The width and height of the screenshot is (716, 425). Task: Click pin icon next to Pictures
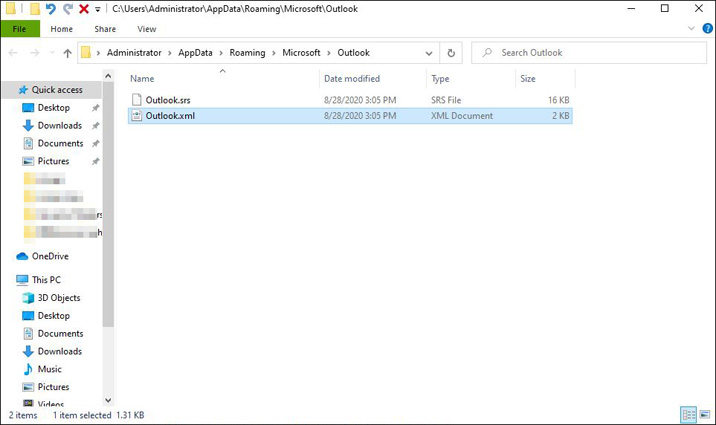click(x=95, y=161)
